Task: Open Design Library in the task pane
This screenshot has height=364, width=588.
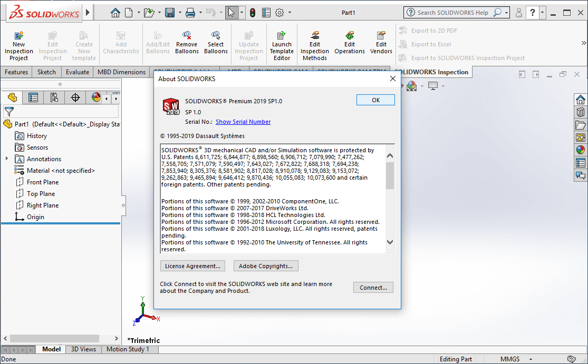Action: point(581,112)
